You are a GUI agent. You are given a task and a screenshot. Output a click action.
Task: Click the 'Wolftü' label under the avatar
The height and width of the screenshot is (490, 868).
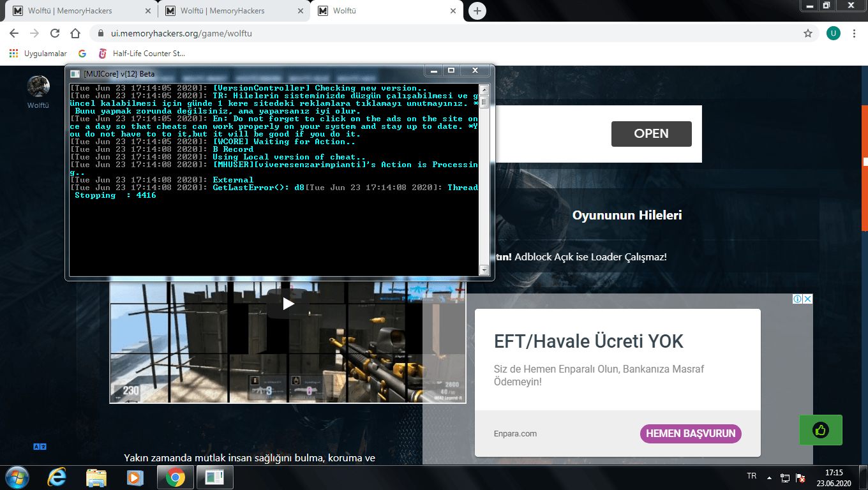point(38,105)
